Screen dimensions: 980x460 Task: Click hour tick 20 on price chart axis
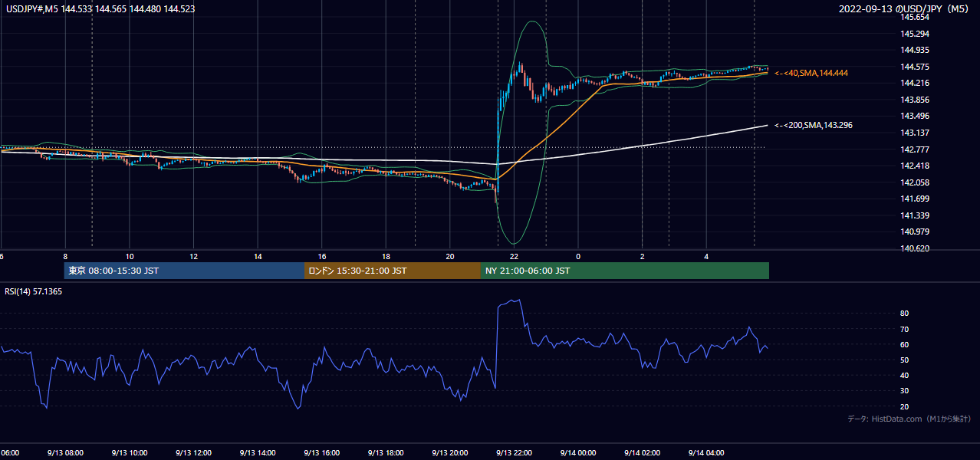click(x=450, y=256)
